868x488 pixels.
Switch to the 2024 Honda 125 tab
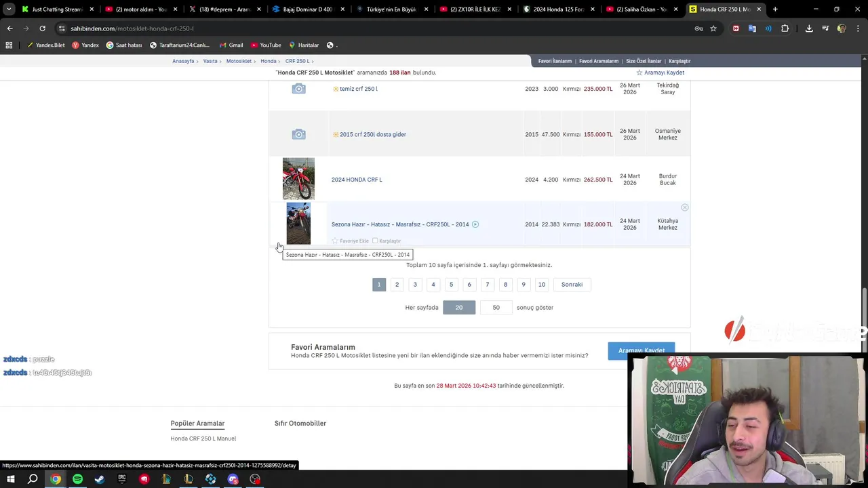558,9
